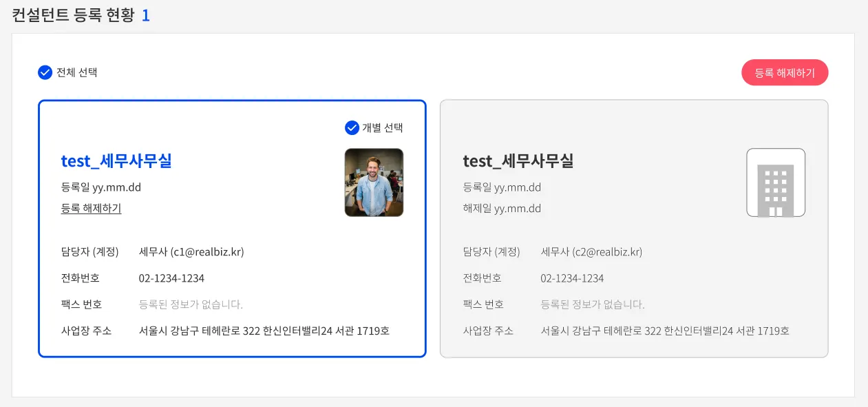The image size is (868, 407).
Task: Select the grey test_세무사무실 card title
Action: tap(518, 161)
